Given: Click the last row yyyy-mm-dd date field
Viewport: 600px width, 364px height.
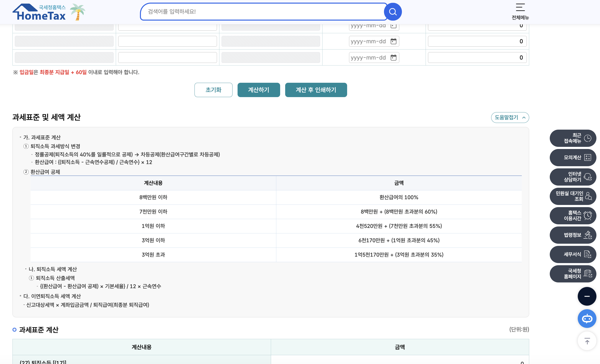Looking at the screenshot, I should [374, 57].
